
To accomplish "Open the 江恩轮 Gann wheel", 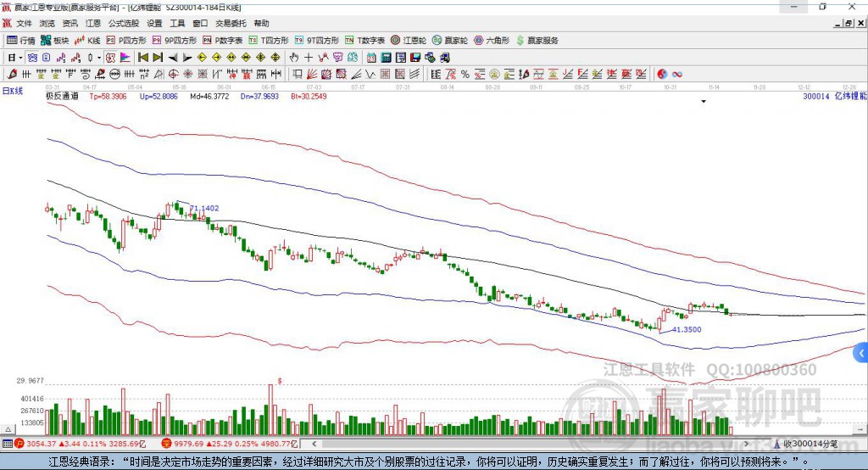I will (x=409, y=41).
